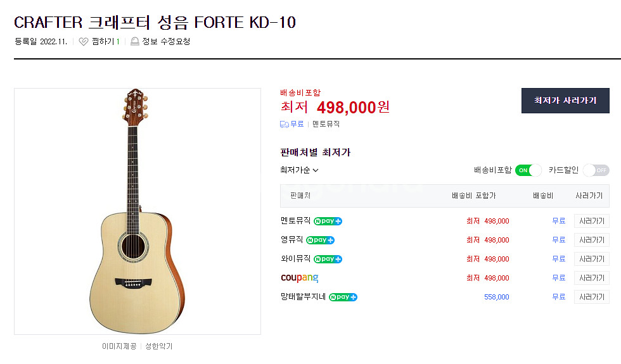Open the 정보 수정요청 link

coord(166,42)
